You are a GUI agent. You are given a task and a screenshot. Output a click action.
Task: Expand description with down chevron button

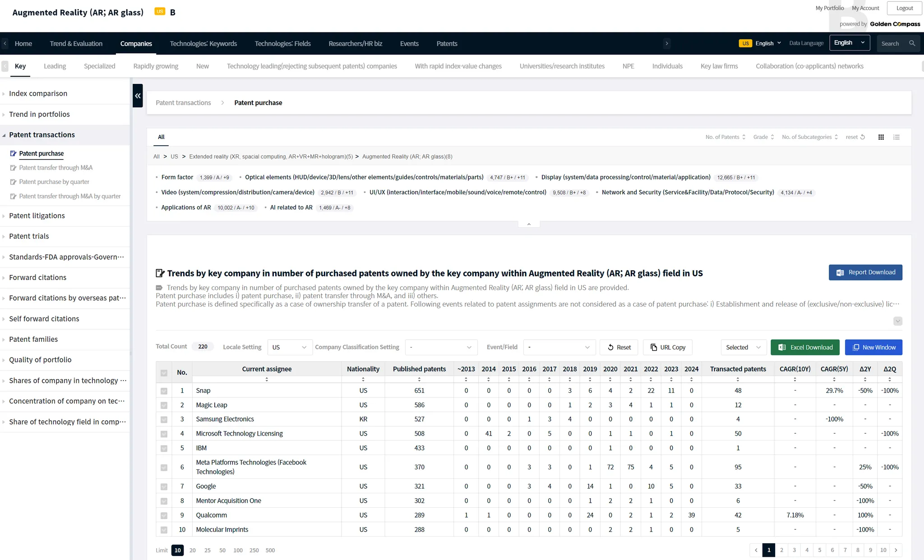[x=898, y=321]
